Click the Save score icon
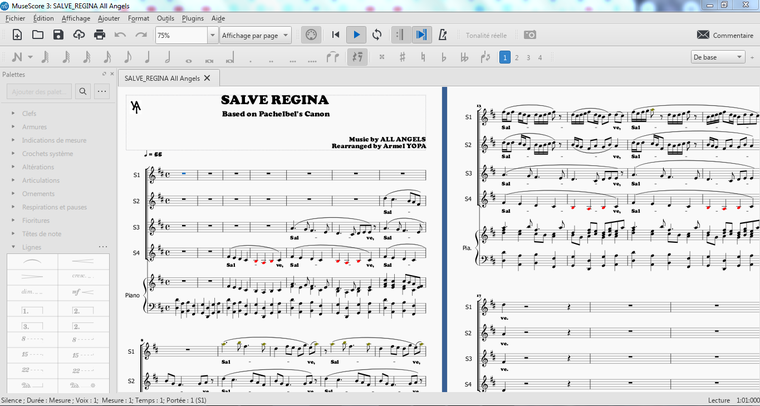 (58, 35)
